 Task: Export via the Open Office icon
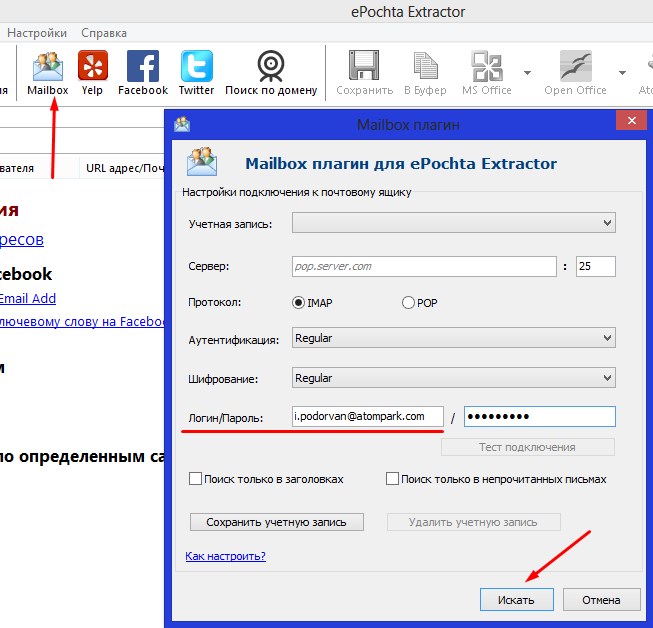[x=576, y=66]
